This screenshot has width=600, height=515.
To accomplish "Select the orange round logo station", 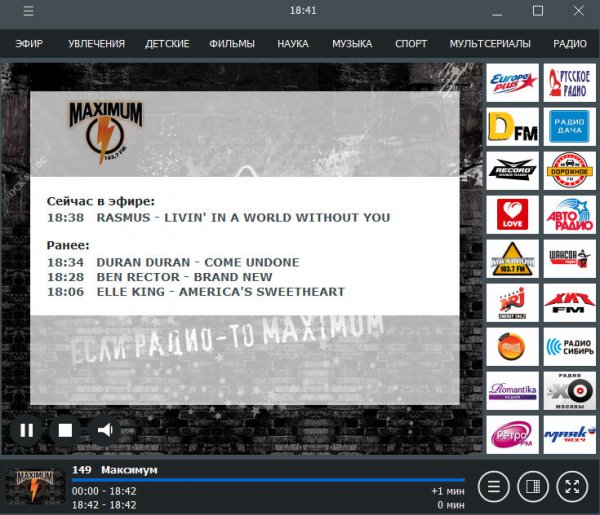I will coord(512,347).
